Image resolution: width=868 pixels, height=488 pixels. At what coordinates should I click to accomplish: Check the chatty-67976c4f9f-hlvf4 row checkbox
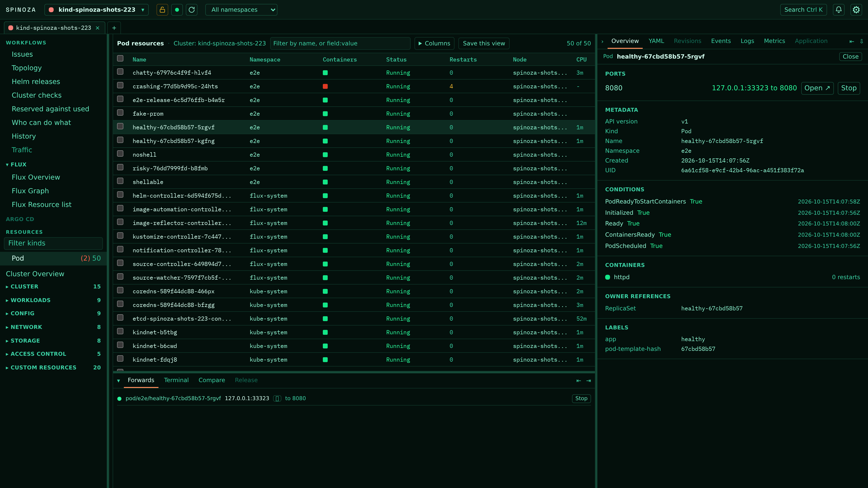(x=120, y=71)
